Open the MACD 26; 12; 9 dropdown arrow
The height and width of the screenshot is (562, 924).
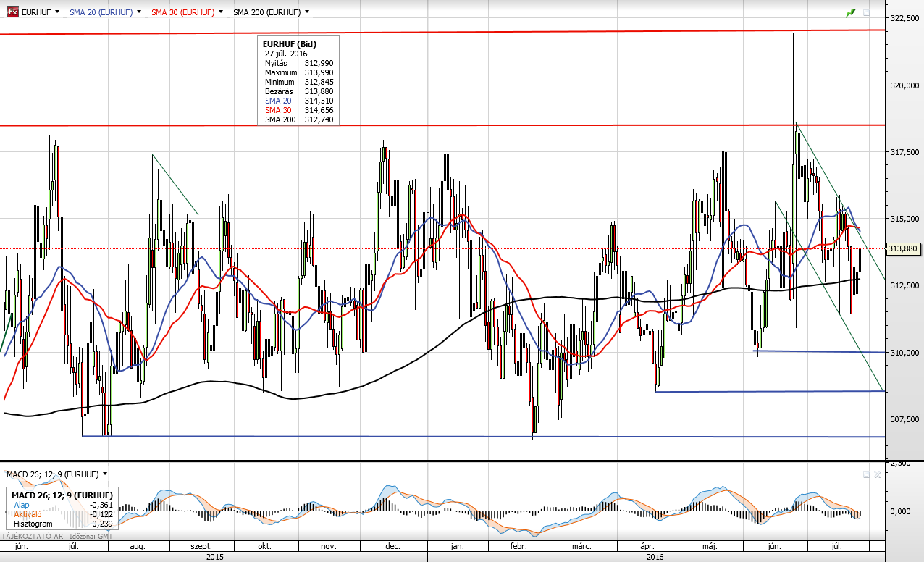tap(105, 474)
